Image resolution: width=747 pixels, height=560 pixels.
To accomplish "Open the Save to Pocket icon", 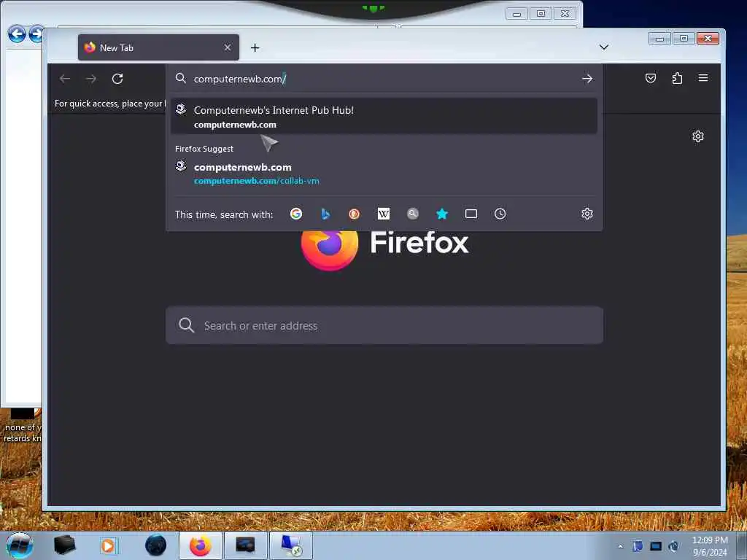I will pos(650,78).
